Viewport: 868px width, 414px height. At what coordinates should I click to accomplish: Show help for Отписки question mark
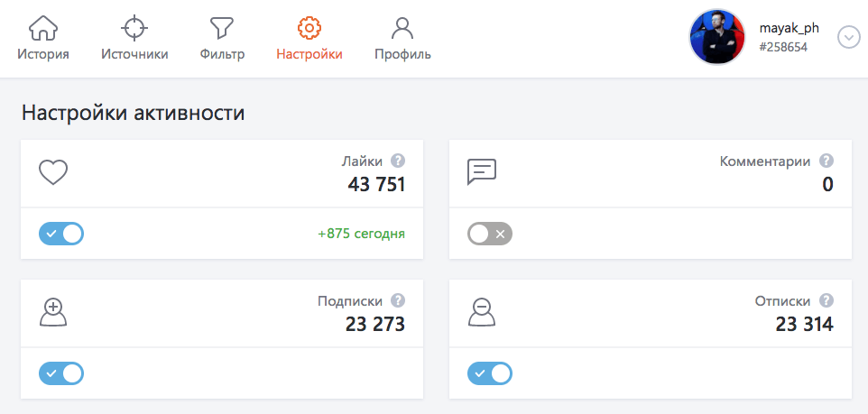pyautogui.click(x=826, y=301)
